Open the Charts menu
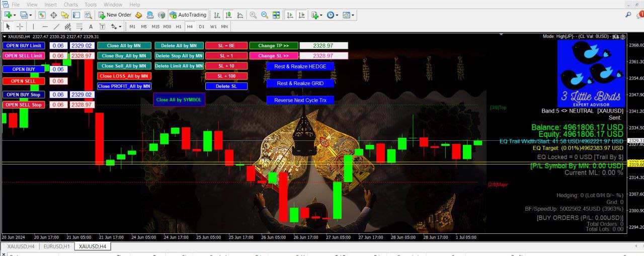This screenshot has width=644, height=256. pos(70,5)
